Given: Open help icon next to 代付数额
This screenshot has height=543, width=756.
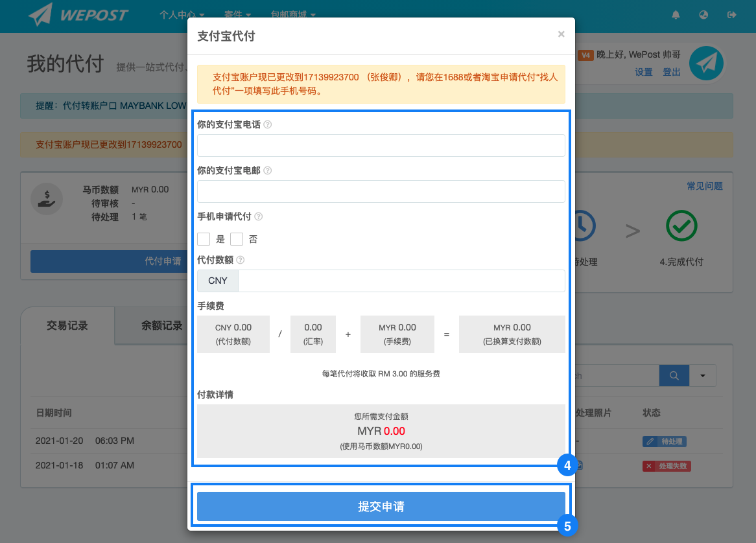Looking at the screenshot, I should click(x=240, y=260).
